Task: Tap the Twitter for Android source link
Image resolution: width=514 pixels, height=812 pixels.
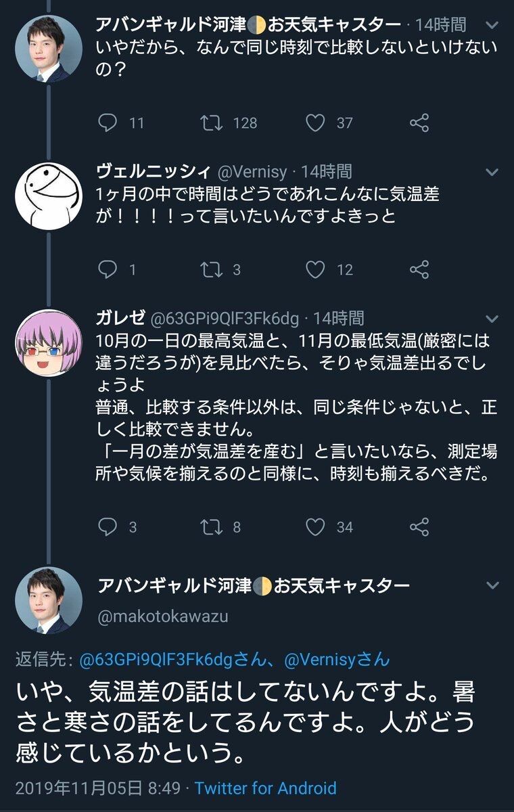Action: [x=265, y=788]
